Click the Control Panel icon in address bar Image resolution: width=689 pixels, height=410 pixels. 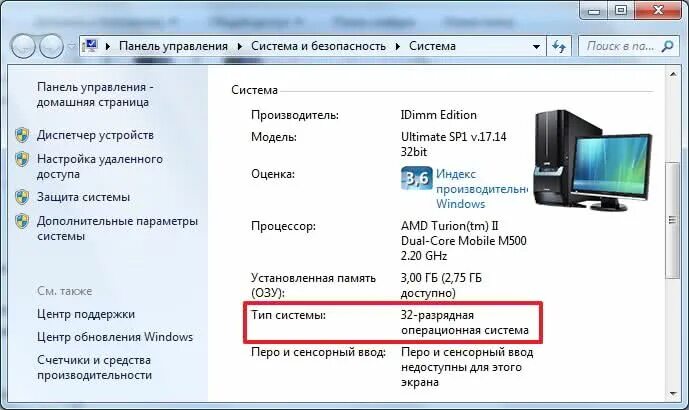(x=90, y=46)
